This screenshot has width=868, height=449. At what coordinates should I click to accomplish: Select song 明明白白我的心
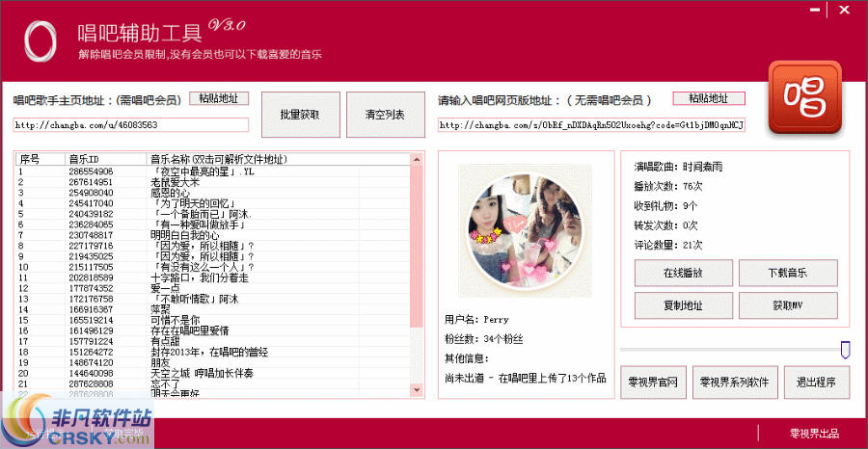[x=185, y=235]
